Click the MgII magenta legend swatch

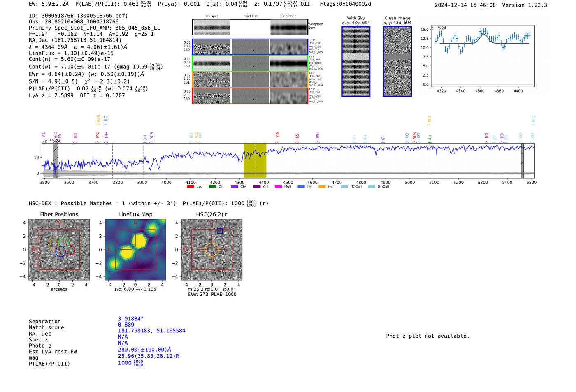(x=279, y=186)
